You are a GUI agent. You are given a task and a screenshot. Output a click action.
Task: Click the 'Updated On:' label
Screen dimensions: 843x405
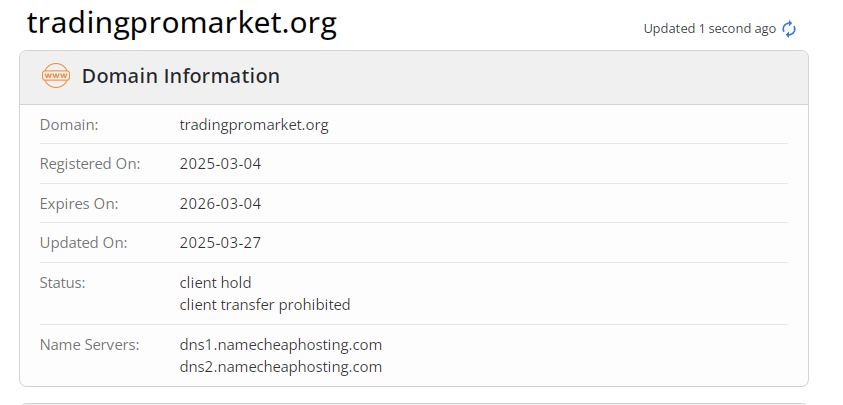click(x=83, y=242)
